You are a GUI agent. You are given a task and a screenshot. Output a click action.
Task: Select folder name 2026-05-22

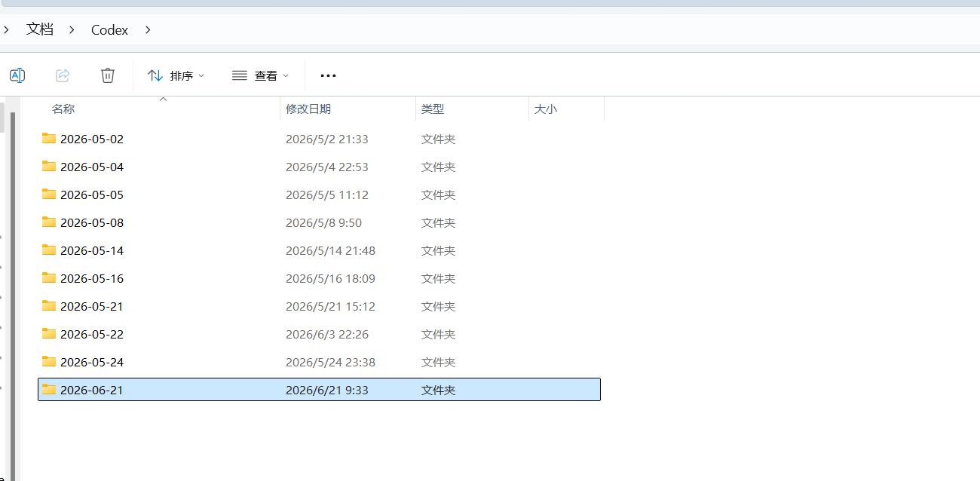(92, 335)
